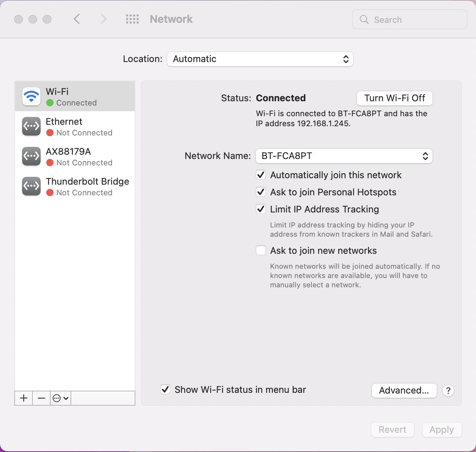
Task: Open the Advanced settings dialog
Action: pos(404,391)
